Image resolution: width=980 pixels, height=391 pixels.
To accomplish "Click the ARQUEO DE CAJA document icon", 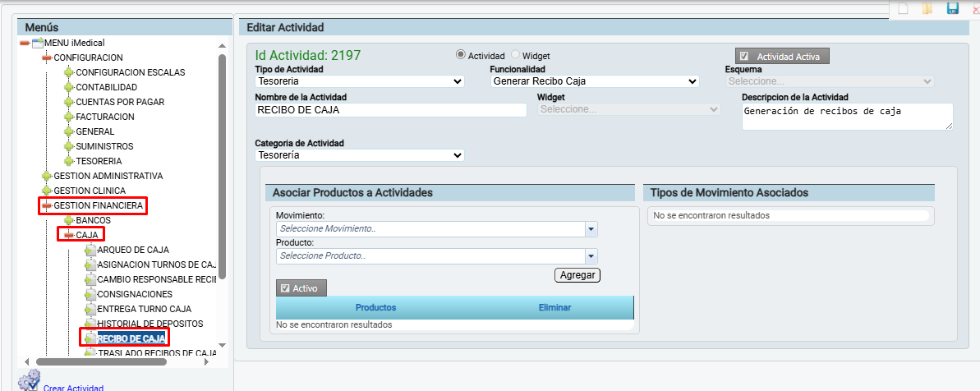I will pos(90,250).
